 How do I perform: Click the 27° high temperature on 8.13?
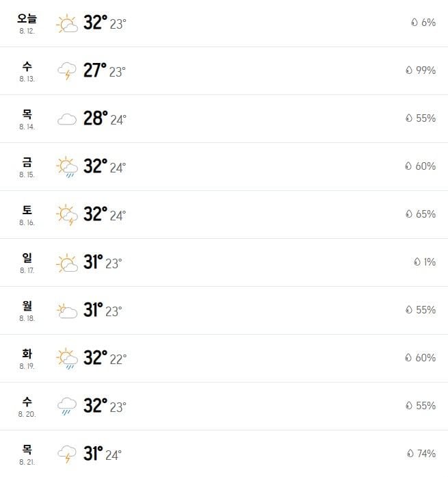(95, 70)
